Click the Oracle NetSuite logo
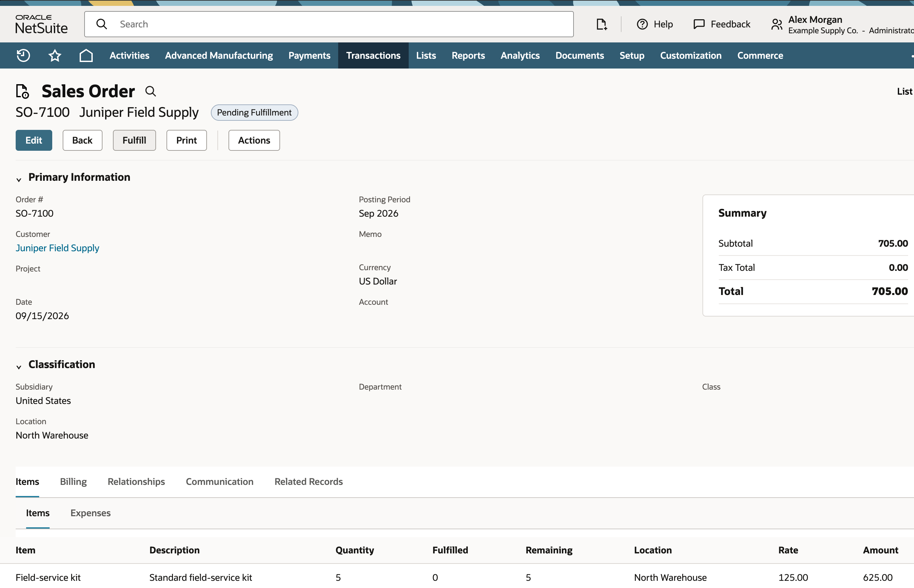 (41, 24)
